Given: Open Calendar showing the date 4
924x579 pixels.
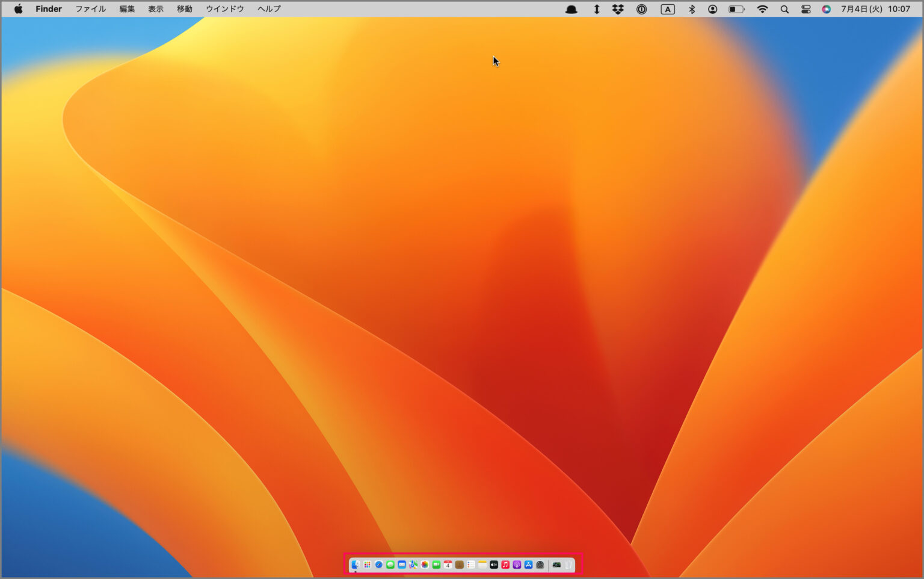Looking at the screenshot, I should click(448, 565).
